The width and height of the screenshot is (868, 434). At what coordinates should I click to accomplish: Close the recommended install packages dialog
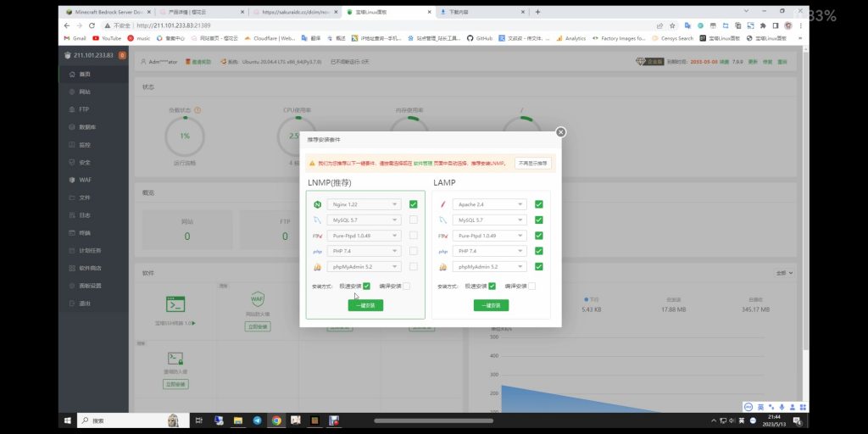pos(560,132)
